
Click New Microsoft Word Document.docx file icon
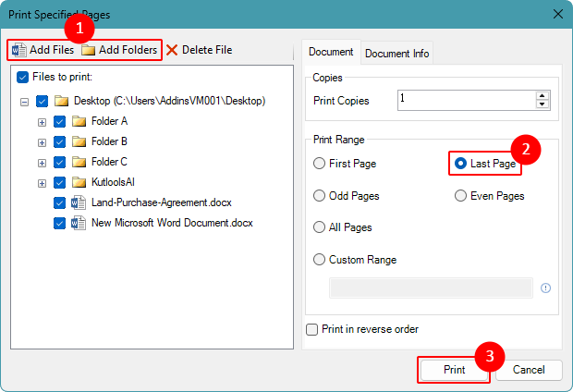pos(79,223)
